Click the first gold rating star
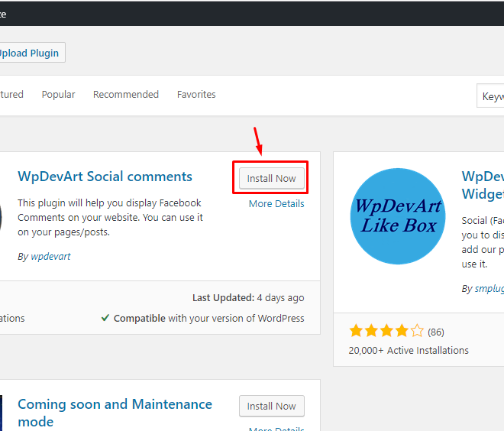This screenshot has height=431, width=504. pos(356,331)
